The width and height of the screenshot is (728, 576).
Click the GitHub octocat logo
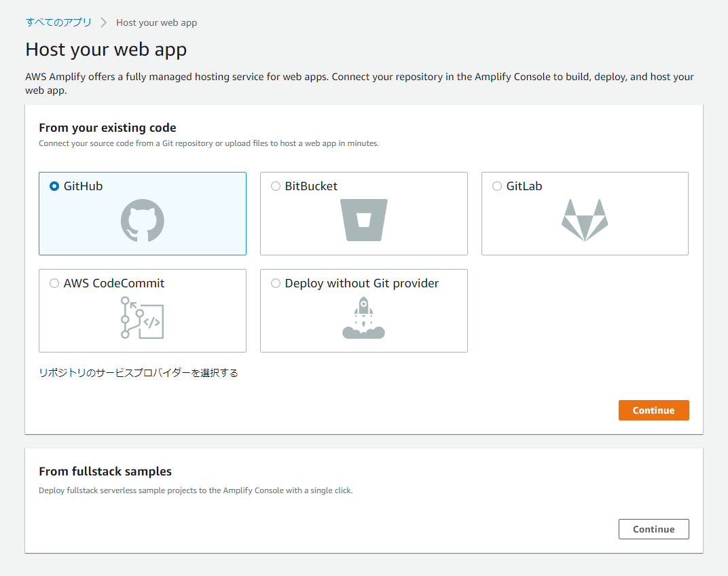(x=143, y=221)
